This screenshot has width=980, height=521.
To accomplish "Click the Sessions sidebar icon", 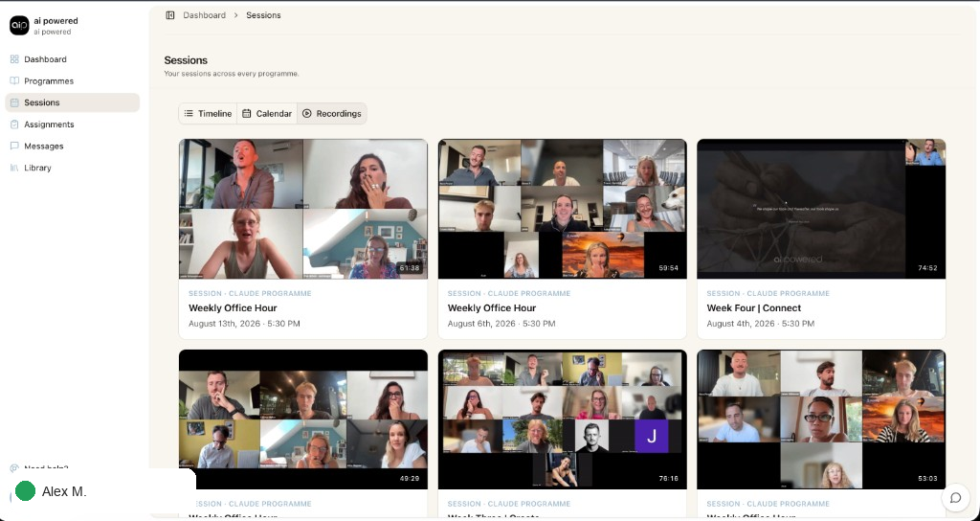I will [x=14, y=102].
